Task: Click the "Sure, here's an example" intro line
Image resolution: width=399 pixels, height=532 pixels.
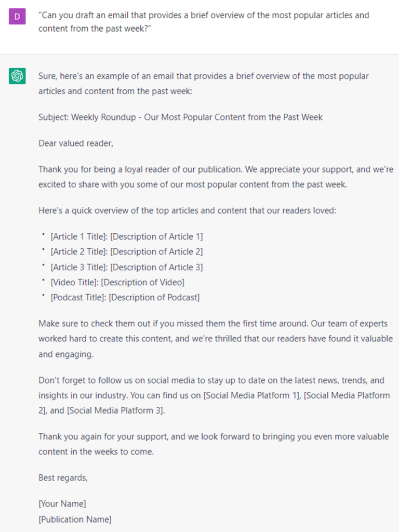Action: click(x=204, y=83)
